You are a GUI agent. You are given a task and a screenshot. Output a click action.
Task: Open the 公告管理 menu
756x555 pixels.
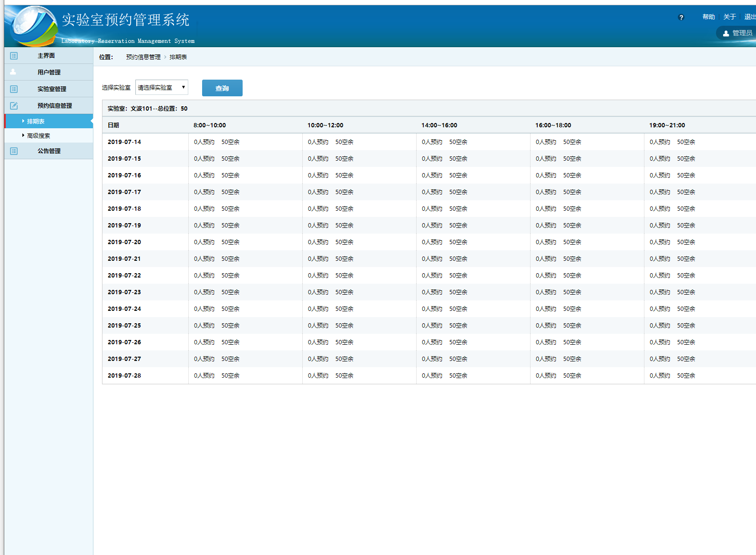49,151
